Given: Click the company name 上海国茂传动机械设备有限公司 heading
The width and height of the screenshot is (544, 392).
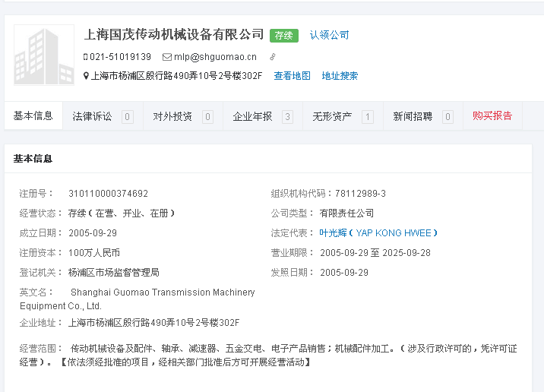Looking at the screenshot, I should (174, 35).
